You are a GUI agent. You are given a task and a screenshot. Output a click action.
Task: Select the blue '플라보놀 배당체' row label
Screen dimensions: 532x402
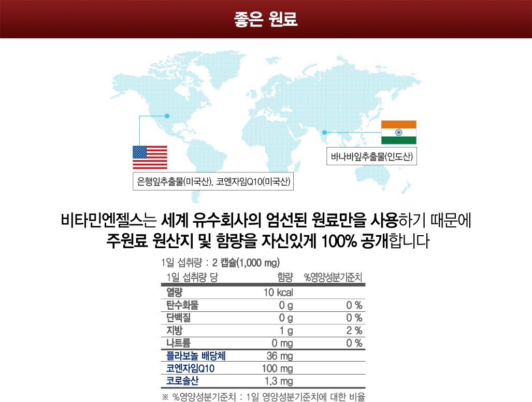pos(196,356)
